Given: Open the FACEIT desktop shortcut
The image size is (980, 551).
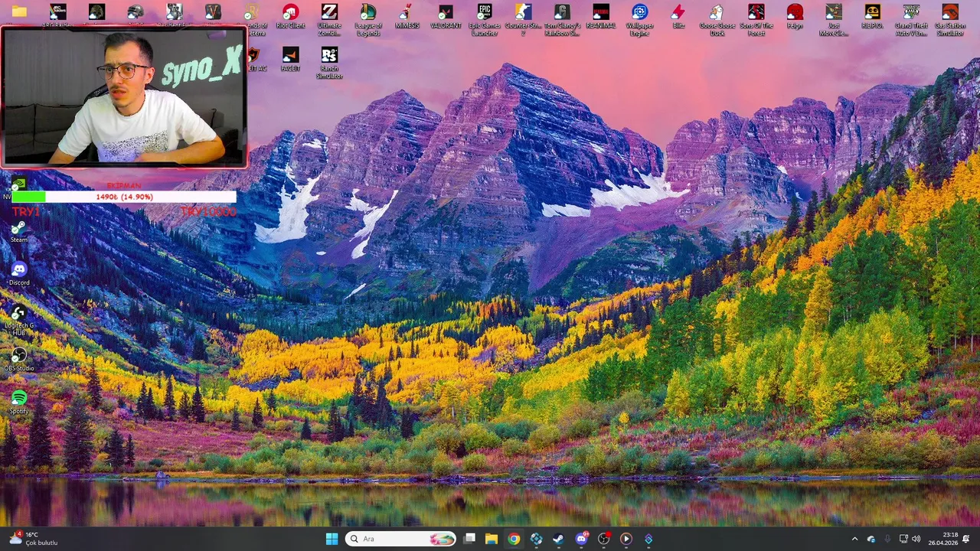Looking at the screenshot, I should point(290,60).
